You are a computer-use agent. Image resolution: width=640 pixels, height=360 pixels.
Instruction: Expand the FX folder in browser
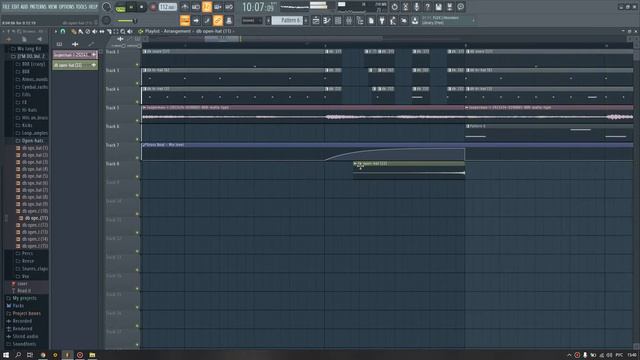tap(24, 102)
